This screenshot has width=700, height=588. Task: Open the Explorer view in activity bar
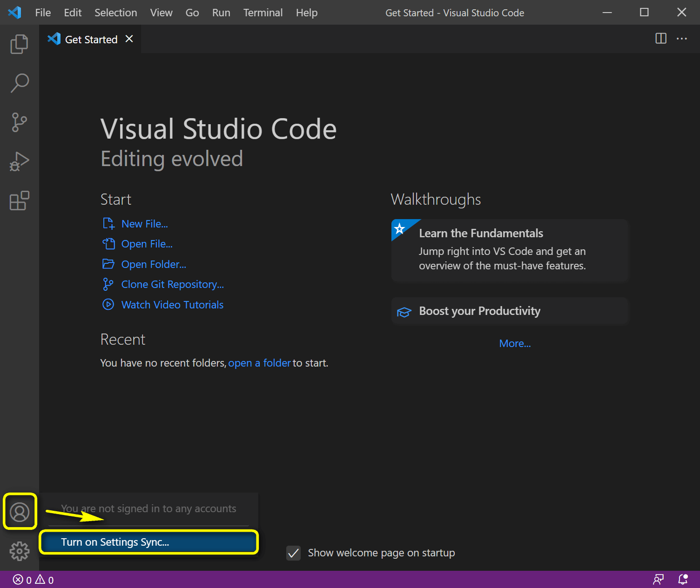point(19,44)
